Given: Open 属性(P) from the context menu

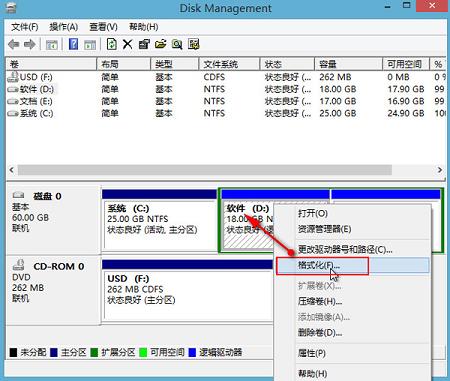Looking at the screenshot, I should [x=352, y=353].
